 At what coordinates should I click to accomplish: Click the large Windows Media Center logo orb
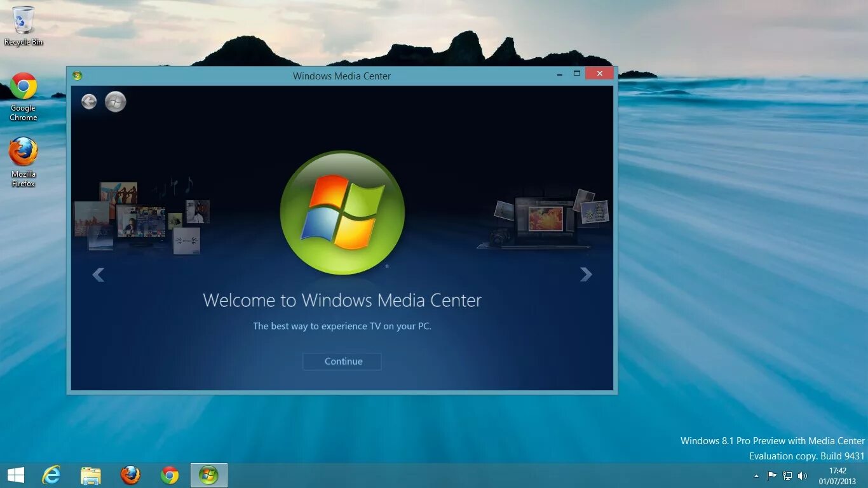point(342,213)
